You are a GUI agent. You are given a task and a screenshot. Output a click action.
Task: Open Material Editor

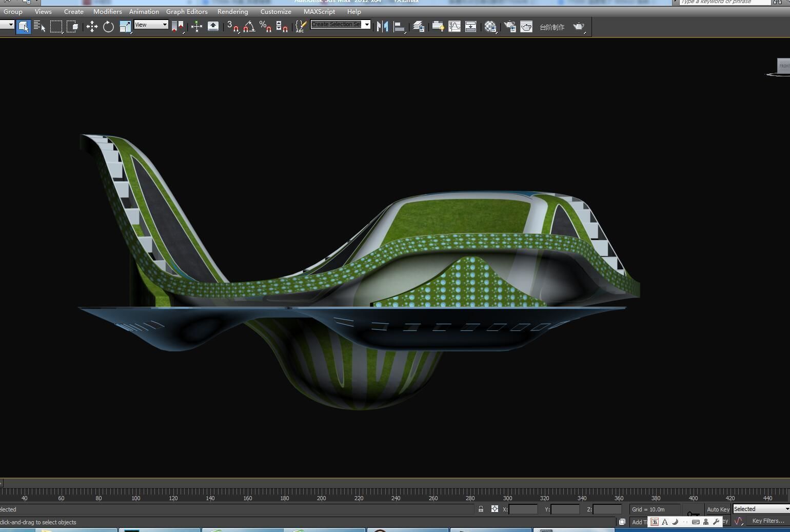tap(490, 27)
